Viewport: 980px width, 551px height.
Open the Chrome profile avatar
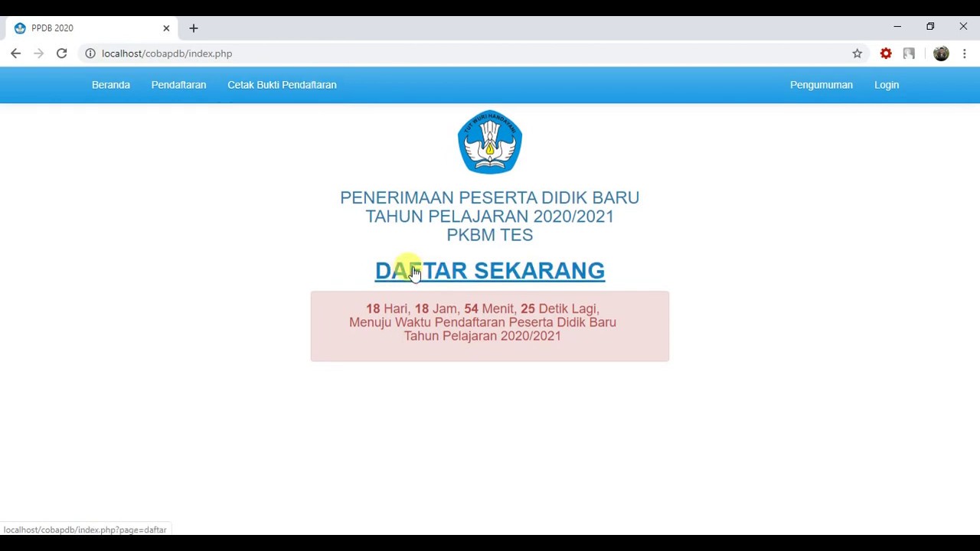941,54
